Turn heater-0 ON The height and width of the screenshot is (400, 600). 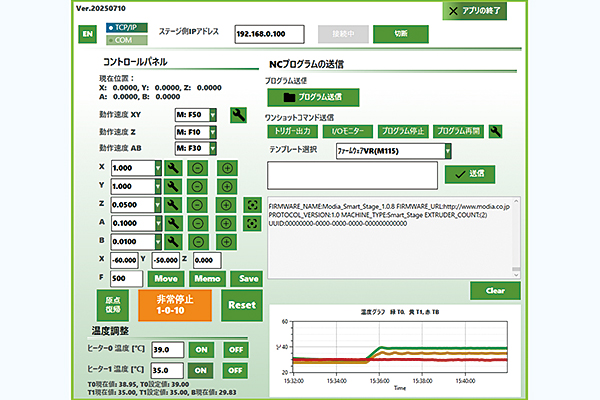pyautogui.click(x=202, y=349)
